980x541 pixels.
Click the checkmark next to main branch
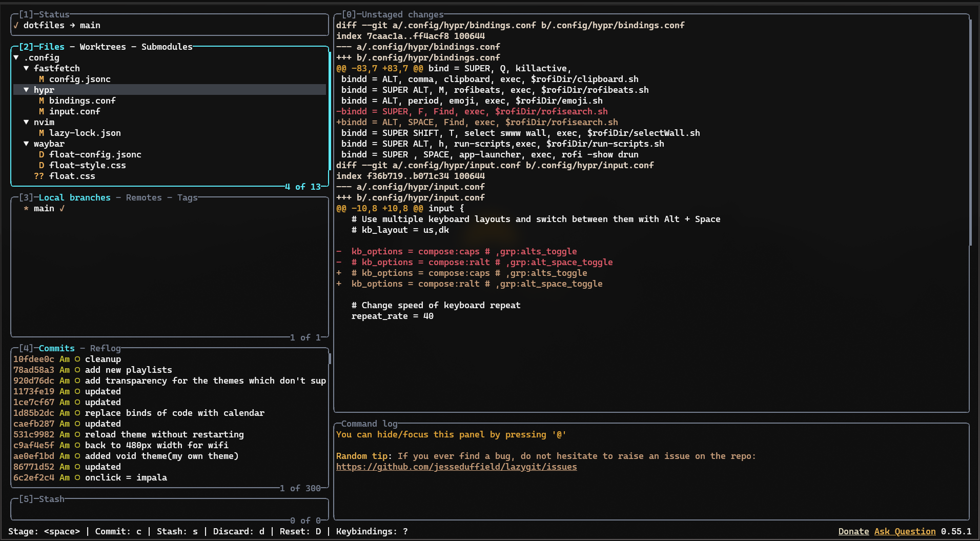point(62,208)
